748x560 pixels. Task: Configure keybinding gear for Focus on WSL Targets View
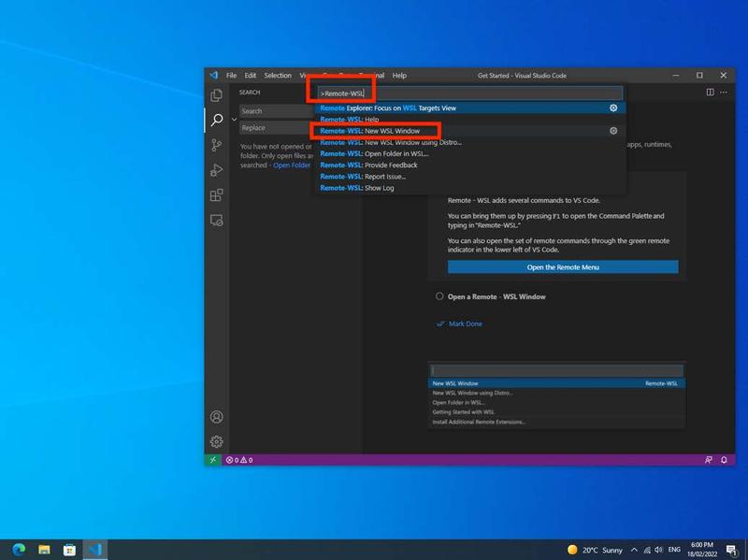coord(613,108)
